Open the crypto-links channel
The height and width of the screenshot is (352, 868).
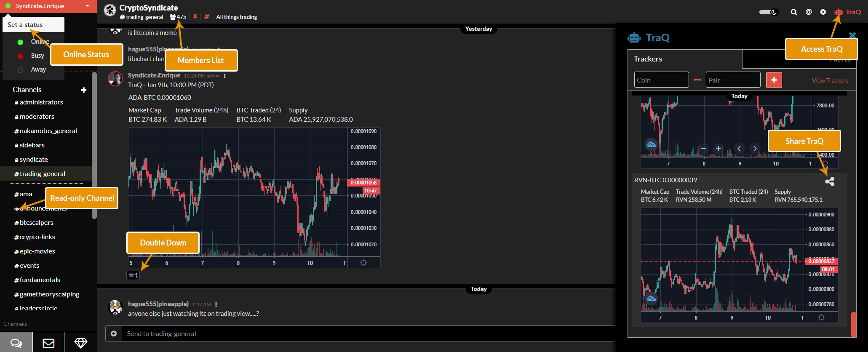pyautogui.click(x=35, y=237)
